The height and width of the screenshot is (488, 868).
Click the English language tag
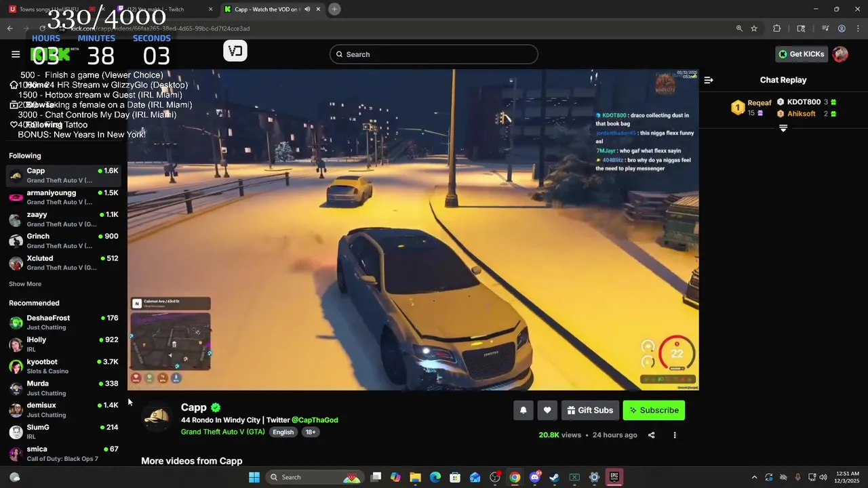283,432
